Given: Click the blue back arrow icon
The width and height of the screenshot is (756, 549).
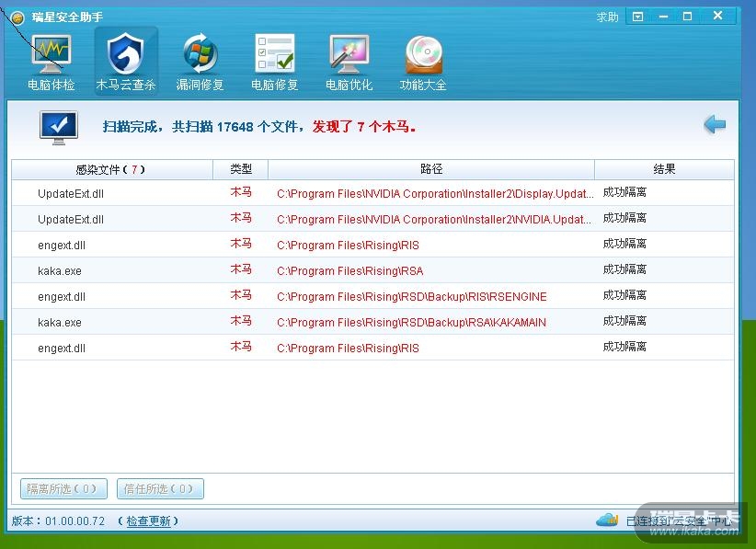Looking at the screenshot, I should click(x=715, y=125).
